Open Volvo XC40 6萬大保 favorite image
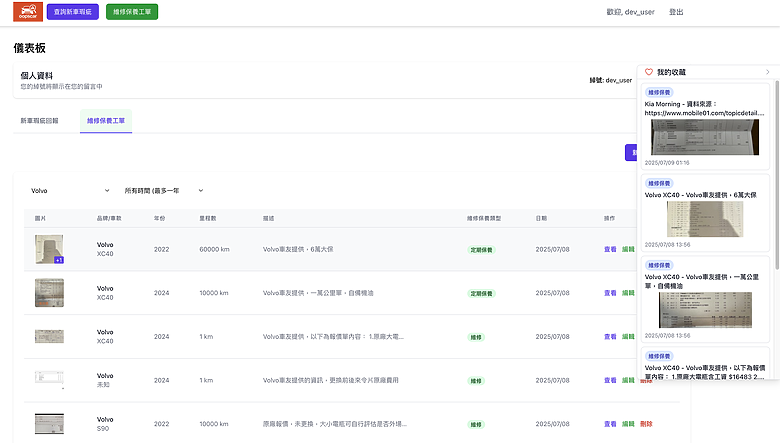 tap(705, 219)
